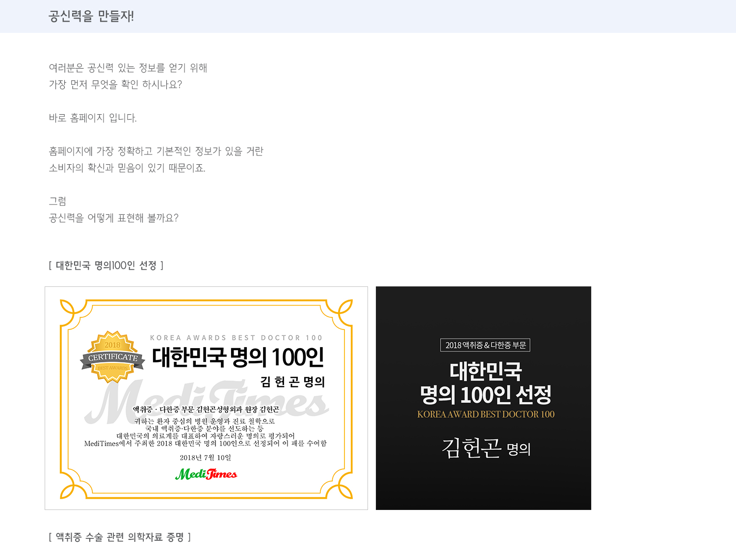Click the KOREA AWARDS BEST DOCTOR 100 subtitle
The height and width of the screenshot is (560, 736).
coord(236,338)
